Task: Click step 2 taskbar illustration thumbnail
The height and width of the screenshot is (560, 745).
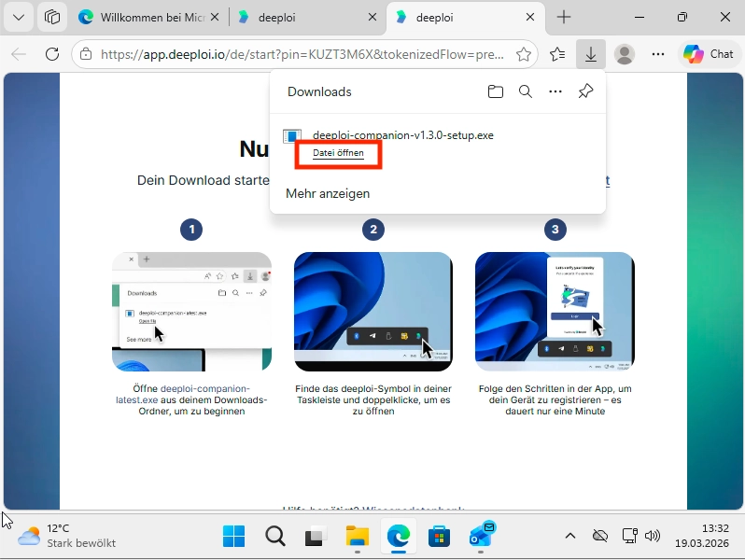Action: (x=373, y=312)
